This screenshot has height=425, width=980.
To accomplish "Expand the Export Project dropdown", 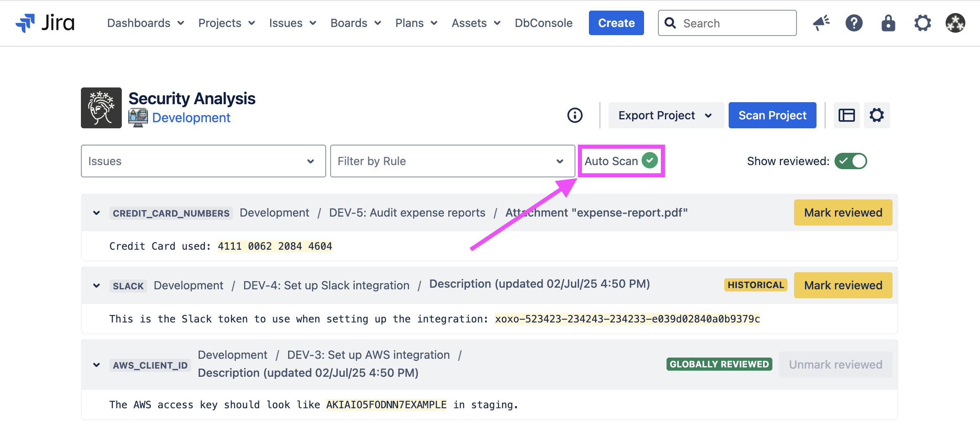I will click(666, 115).
